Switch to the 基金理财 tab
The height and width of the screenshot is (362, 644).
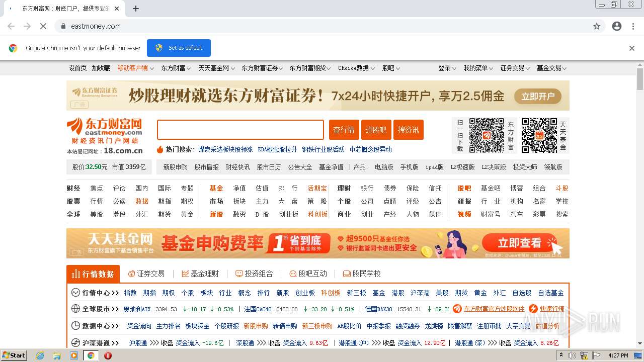(x=200, y=274)
